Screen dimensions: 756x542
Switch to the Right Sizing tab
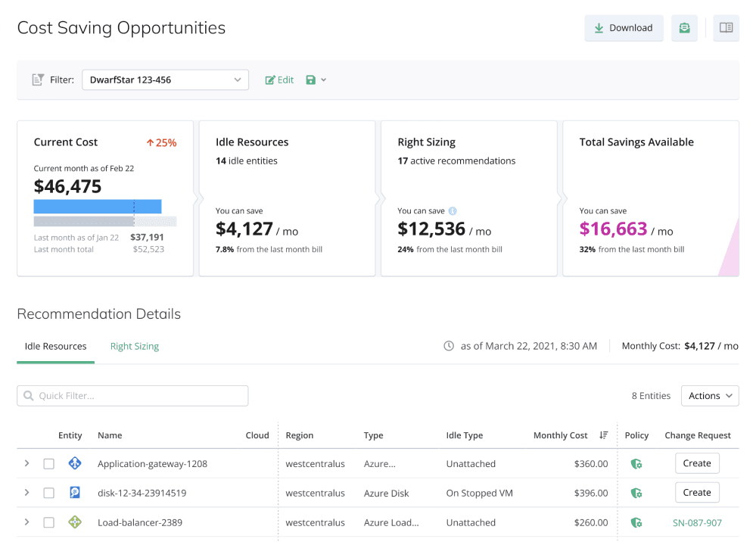point(135,346)
